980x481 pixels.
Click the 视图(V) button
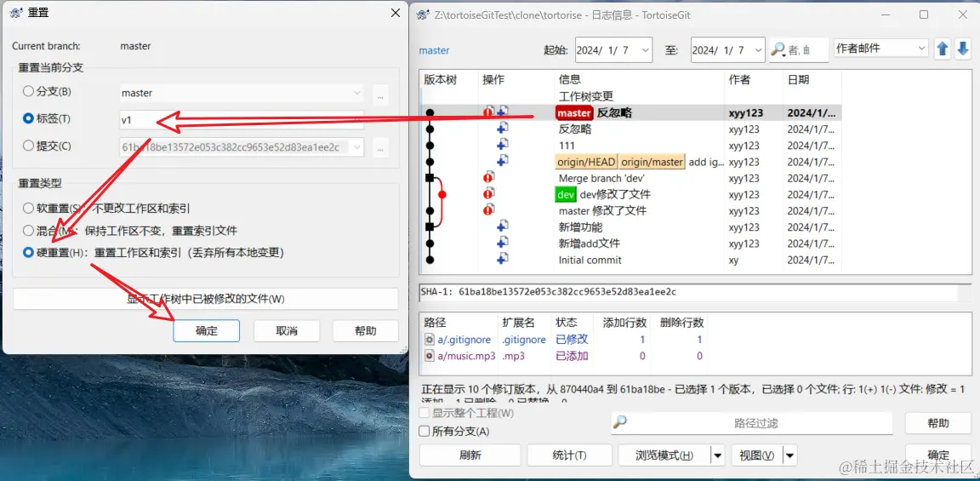click(756, 455)
